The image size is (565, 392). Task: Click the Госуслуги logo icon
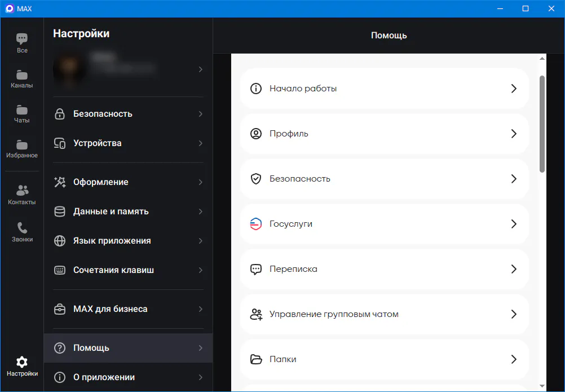pos(256,224)
